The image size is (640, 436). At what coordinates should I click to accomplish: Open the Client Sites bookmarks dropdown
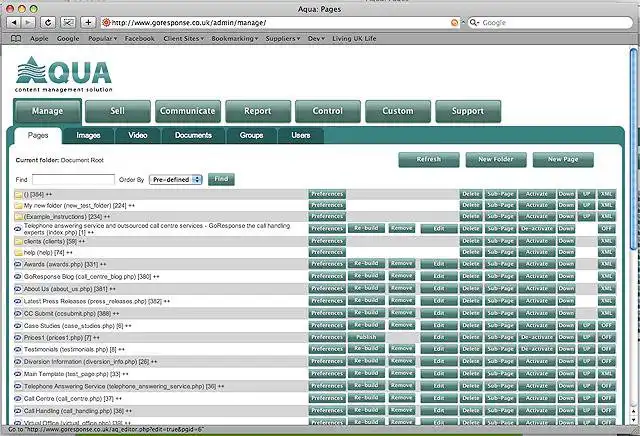(183, 38)
